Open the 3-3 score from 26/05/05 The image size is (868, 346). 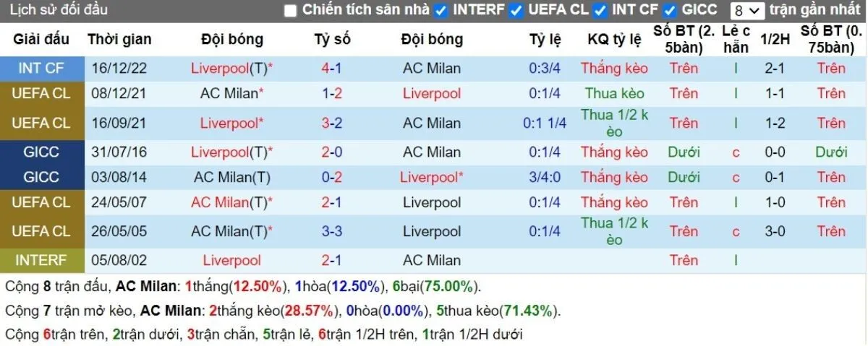[x=332, y=231]
